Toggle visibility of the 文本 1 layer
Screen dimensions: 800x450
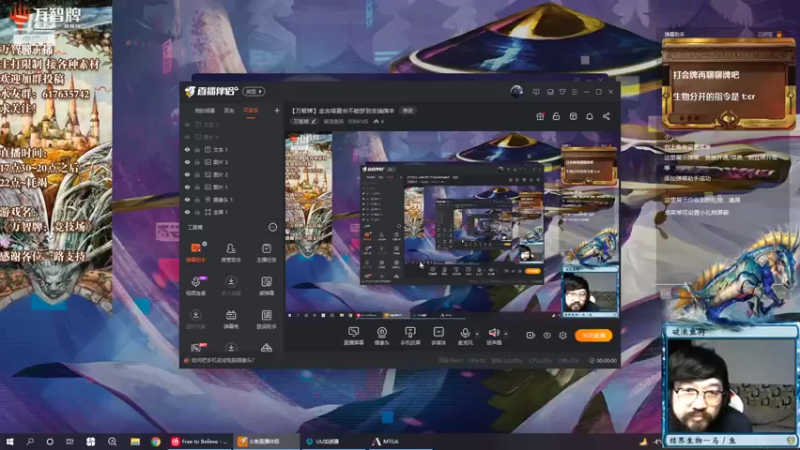point(187,149)
